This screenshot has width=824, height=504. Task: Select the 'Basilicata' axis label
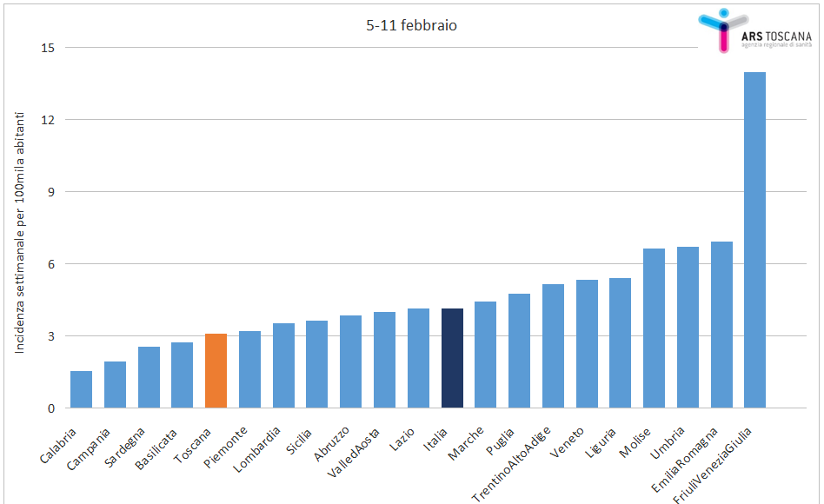click(x=156, y=449)
